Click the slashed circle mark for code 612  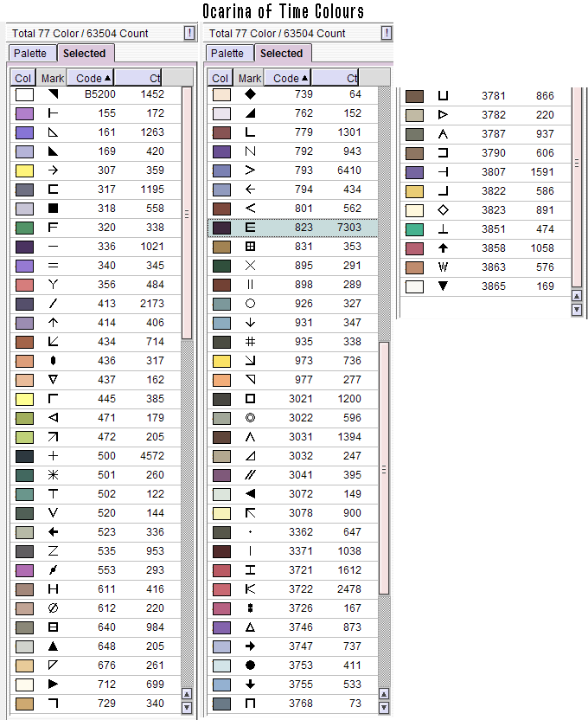pos(54,608)
